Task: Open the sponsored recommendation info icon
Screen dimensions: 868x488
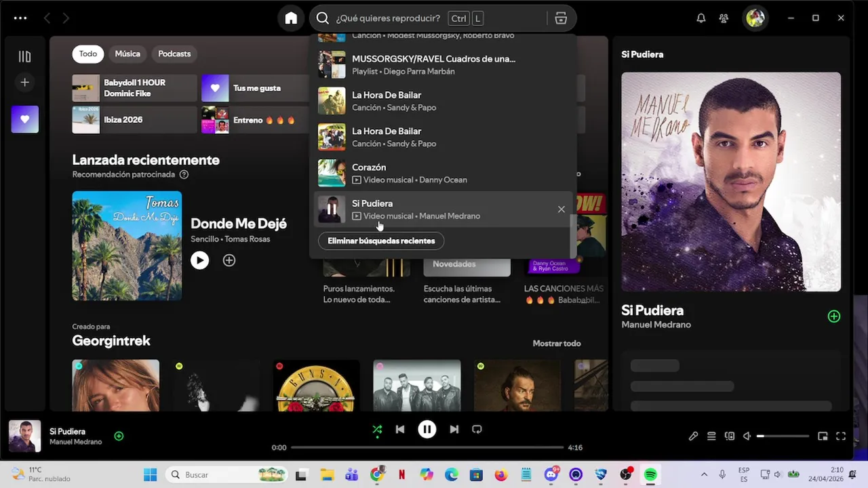Action: click(184, 174)
